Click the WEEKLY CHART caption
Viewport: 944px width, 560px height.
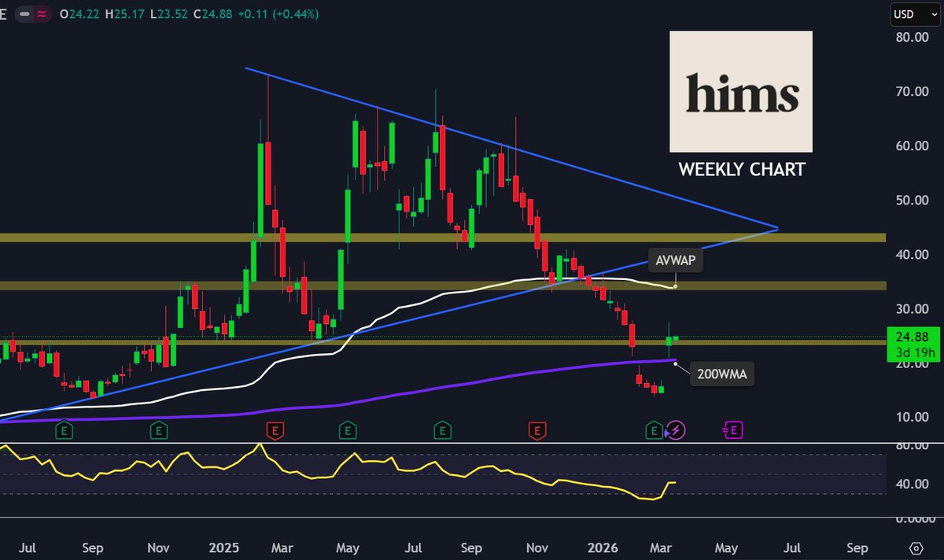coord(742,169)
